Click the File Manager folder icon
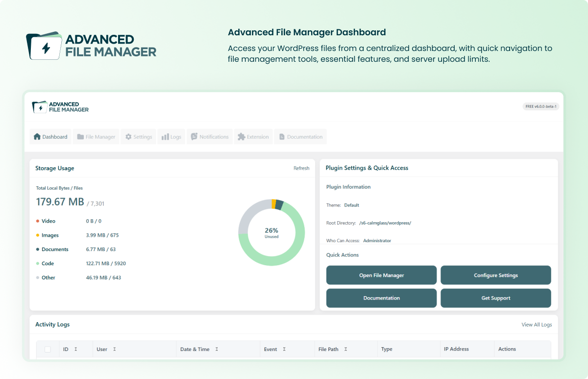 [x=80, y=137]
